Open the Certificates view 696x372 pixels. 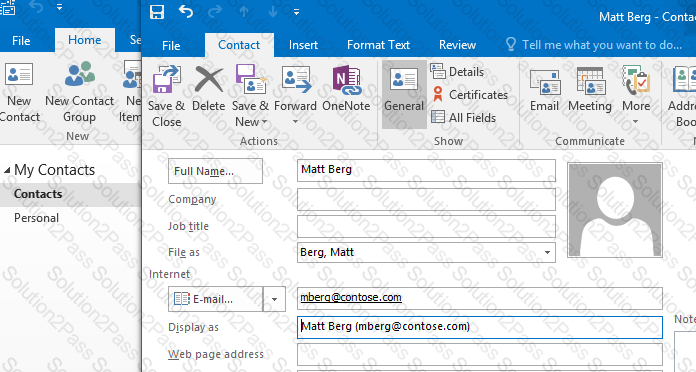coord(470,95)
